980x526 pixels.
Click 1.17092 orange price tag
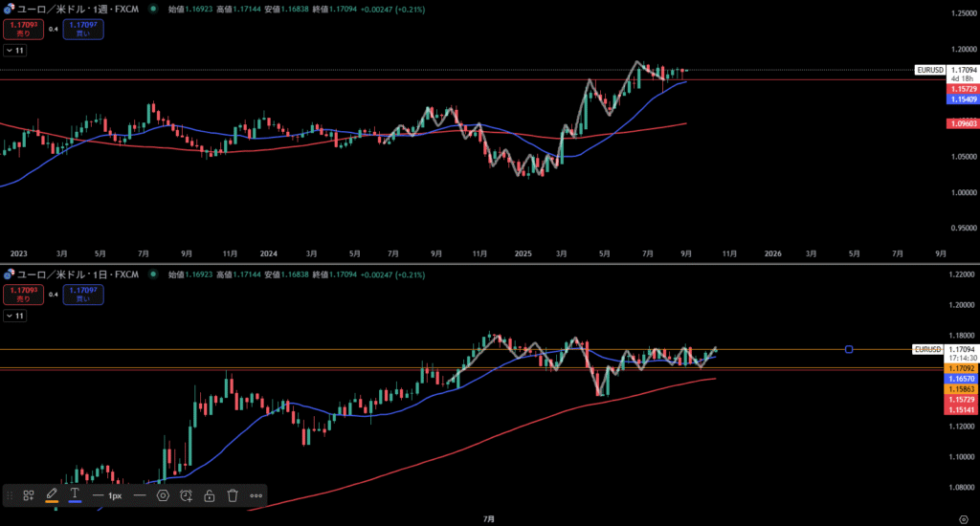pos(961,368)
